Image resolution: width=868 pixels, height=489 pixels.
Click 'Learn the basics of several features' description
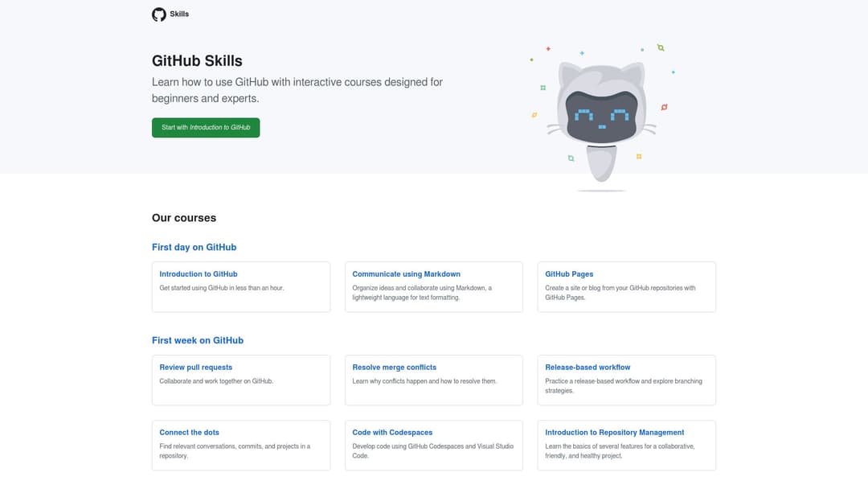[x=620, y=450]
